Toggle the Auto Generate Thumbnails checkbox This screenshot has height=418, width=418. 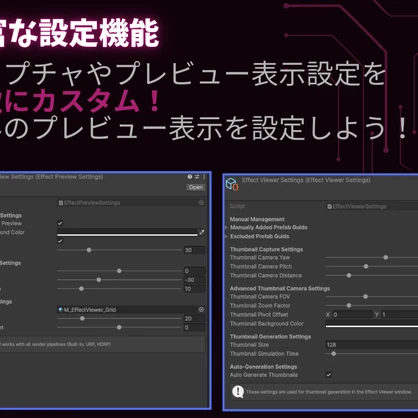[329, 375]
